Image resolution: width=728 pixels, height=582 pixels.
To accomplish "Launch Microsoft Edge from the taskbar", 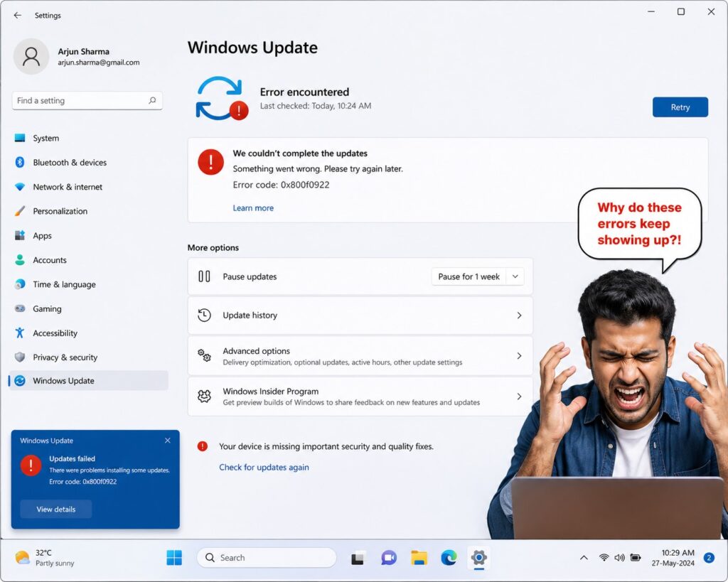I will tap(448, 558).
